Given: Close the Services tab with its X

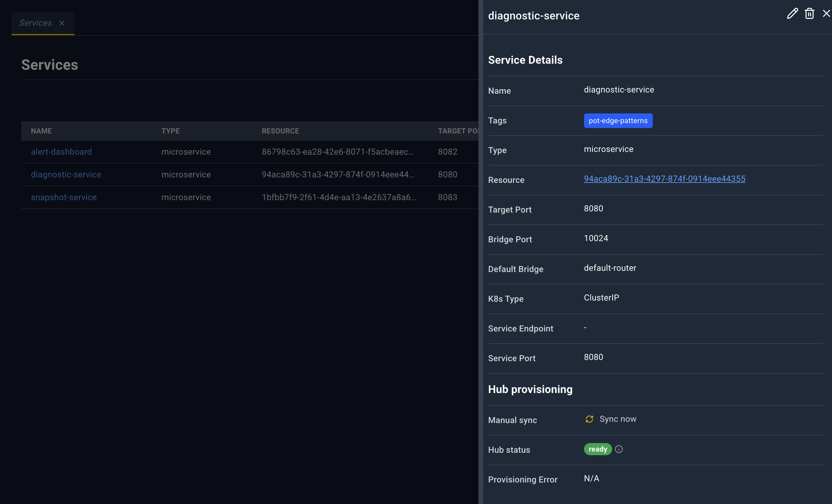Looking at the screenshot, I should 62,23.
